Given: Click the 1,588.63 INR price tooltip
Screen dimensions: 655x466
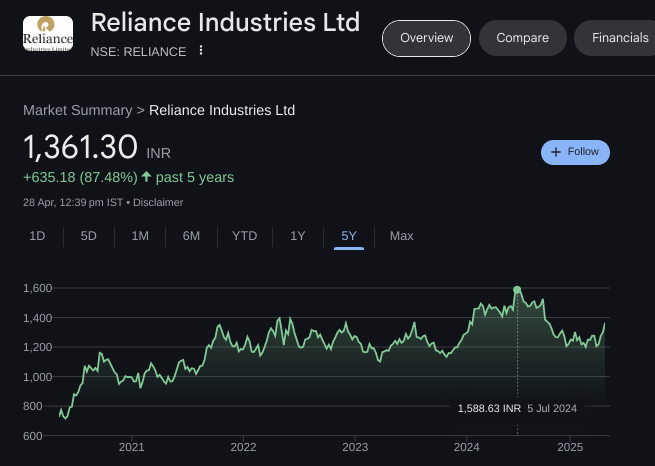Looking at the screenshot, I should (x=489, y=408).
